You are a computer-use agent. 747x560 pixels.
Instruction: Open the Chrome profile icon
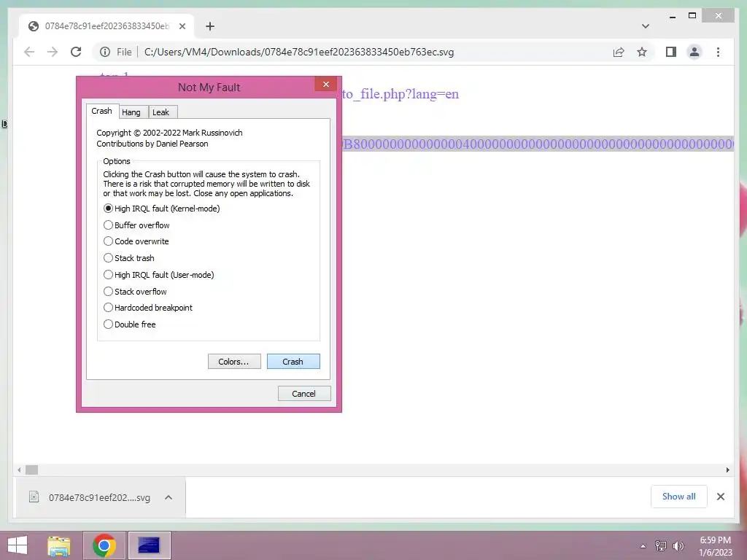pos(694,52)
